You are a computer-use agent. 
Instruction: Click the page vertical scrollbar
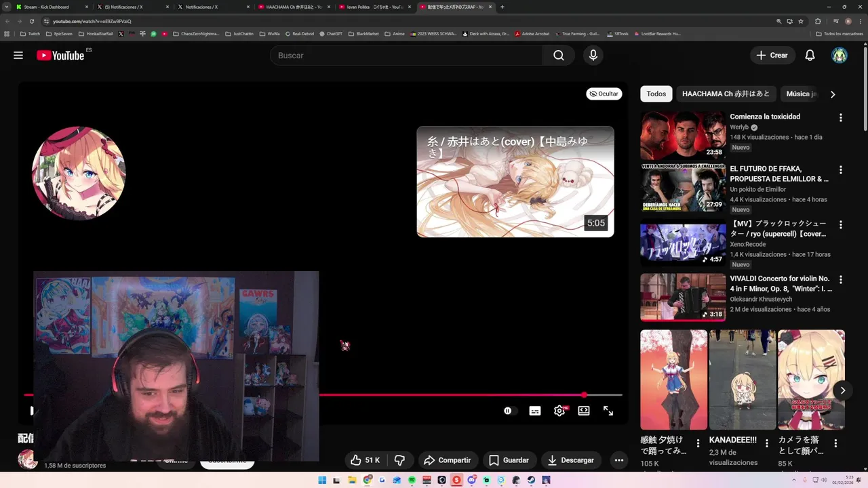point(865,88)
